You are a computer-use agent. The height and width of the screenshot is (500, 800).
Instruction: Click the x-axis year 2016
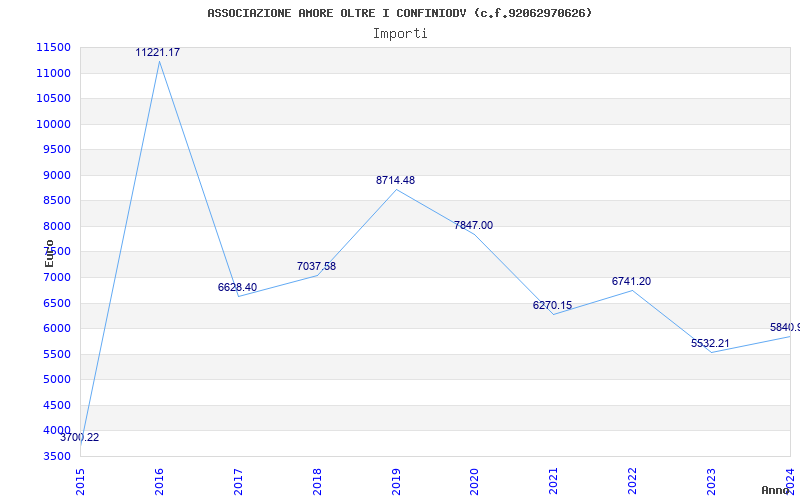159,482
